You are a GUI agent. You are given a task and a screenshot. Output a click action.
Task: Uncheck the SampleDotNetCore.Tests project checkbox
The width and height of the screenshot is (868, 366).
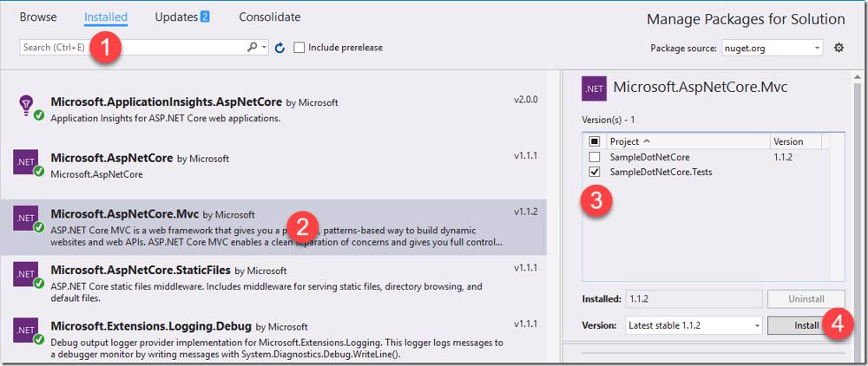(x=595, y=172)
